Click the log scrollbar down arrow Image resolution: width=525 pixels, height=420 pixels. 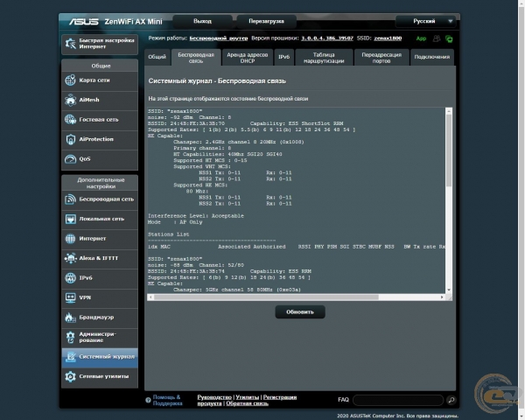point(449,290)
